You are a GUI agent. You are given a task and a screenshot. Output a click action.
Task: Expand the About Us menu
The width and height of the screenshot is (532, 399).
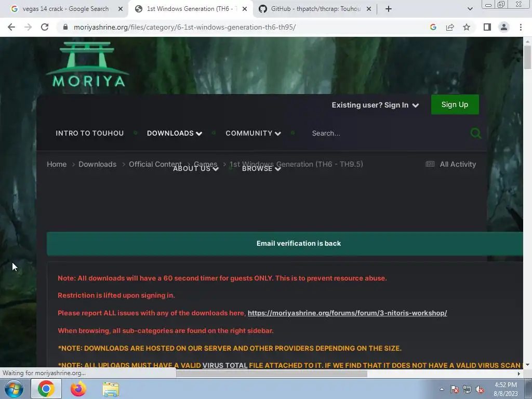pos(196,169)
